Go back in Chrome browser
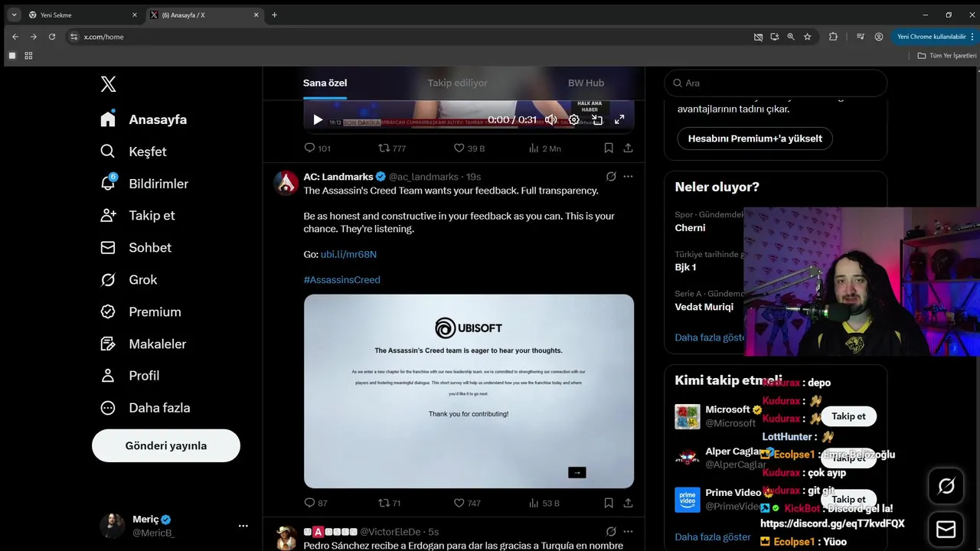Image resolution: width=980 pixels, height=551 pixels. pyautogui.click(x=15, y=37)
